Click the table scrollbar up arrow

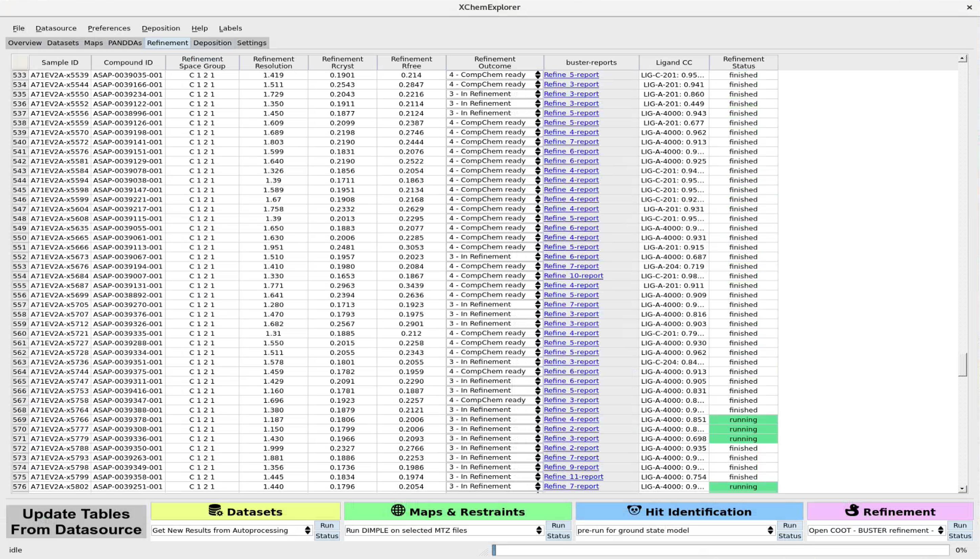[962, 59]
